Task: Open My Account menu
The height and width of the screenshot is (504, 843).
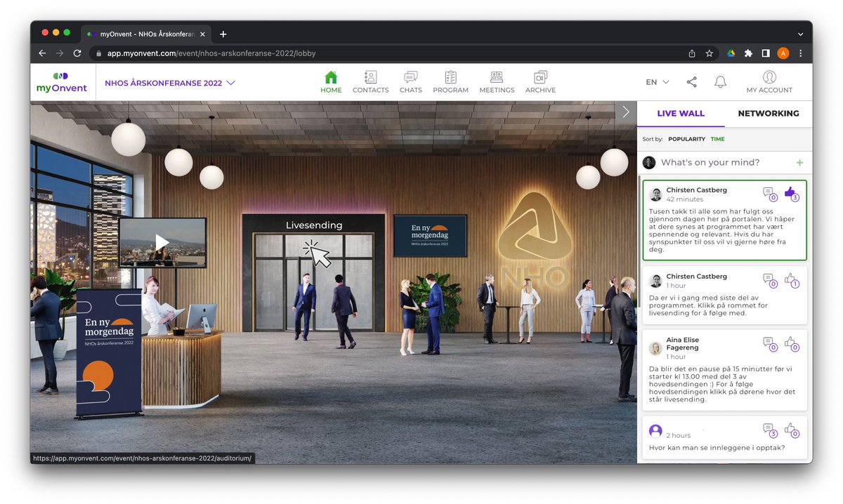Action: tap(769, 81)
